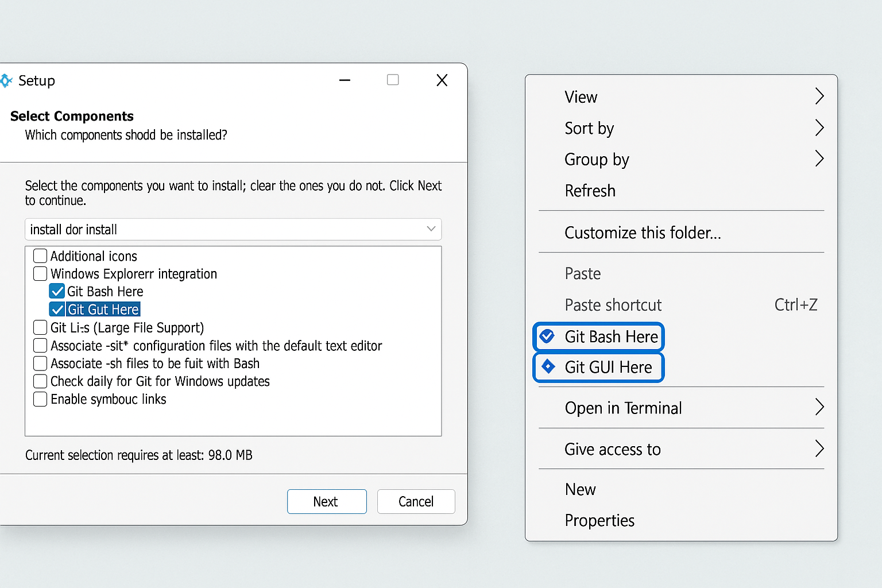Uncheck the Git Gut Here component
The image size is (882, 588).
pos(57,310)
